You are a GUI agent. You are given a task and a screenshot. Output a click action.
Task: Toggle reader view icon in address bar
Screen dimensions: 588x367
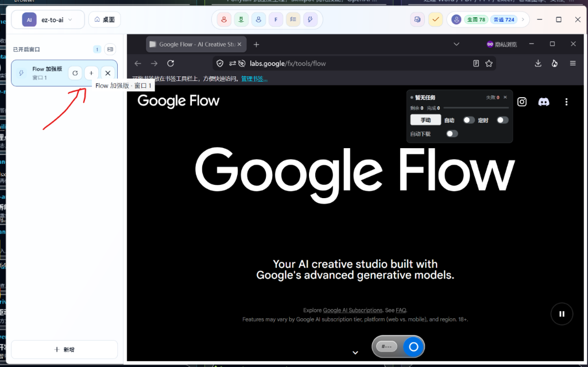coord(476,63)
